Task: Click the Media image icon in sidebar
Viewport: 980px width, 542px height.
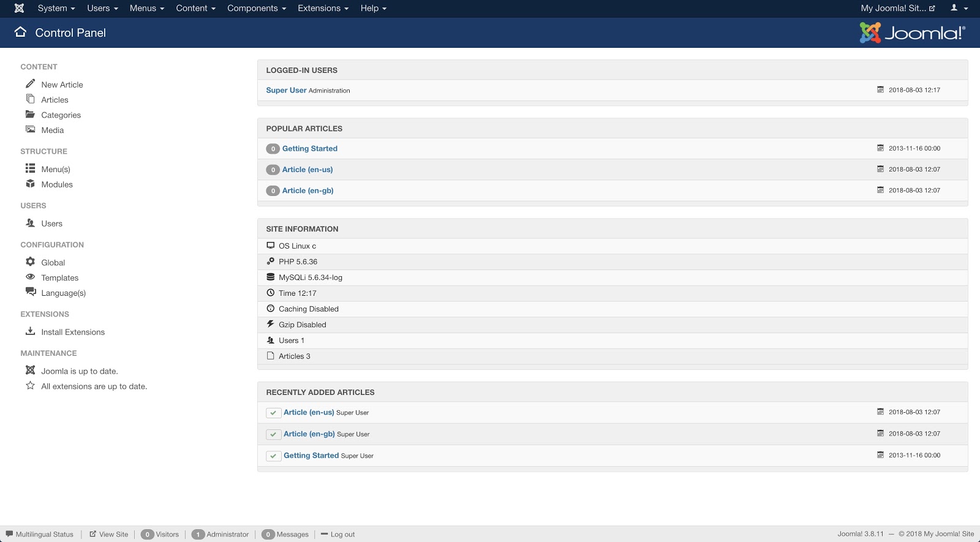Action: [30, 129]
